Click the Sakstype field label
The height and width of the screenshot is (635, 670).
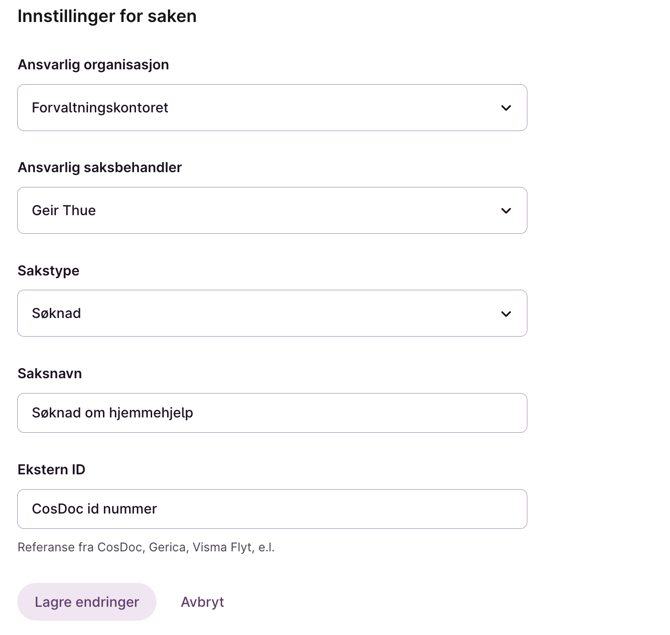(48, 271)
